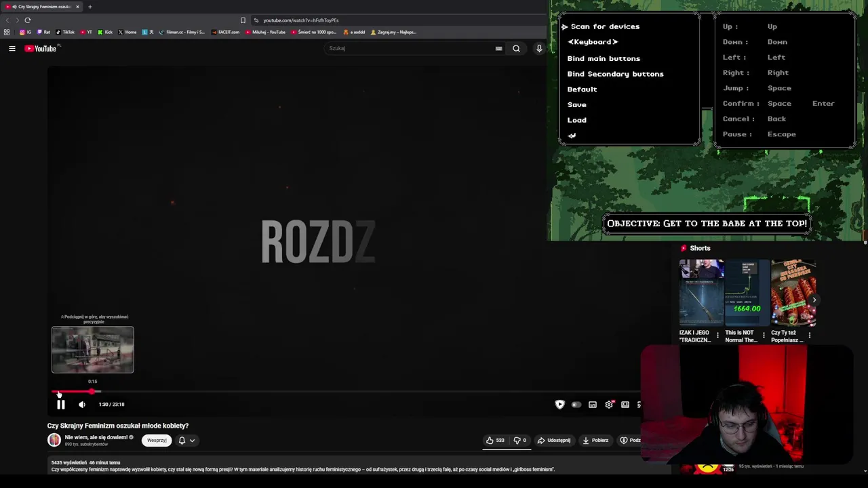Toggle subtitles in the video player
The image size is (868, 488).
pyautogui.click(x=593, y=405)
